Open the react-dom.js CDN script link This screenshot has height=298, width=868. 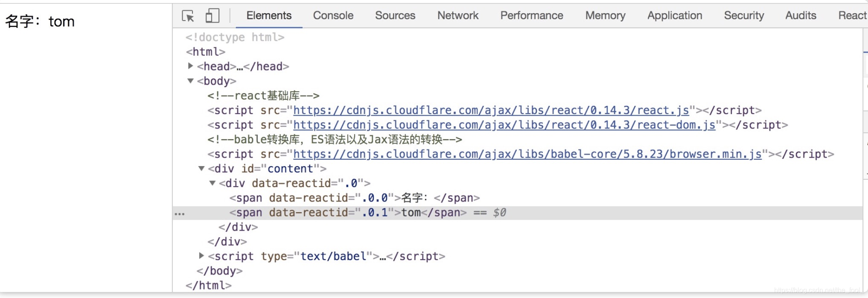tap(504, 125)
